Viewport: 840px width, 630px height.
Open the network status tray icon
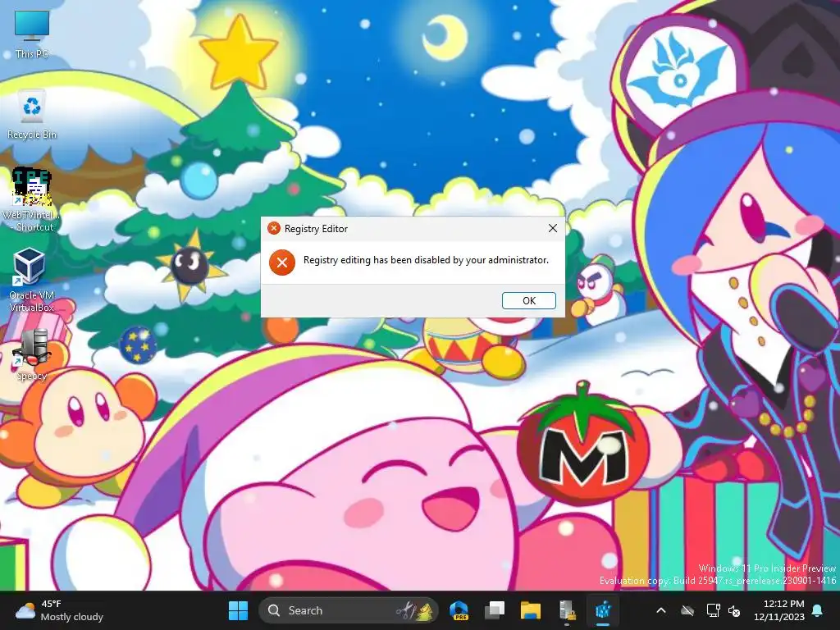click(x=713, y=610)
